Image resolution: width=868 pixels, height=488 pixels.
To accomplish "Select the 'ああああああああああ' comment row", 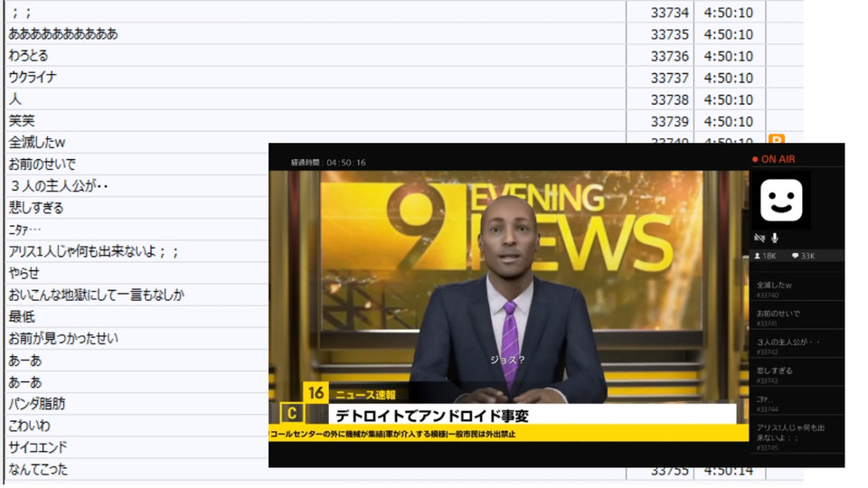I will tap(316, 33).
